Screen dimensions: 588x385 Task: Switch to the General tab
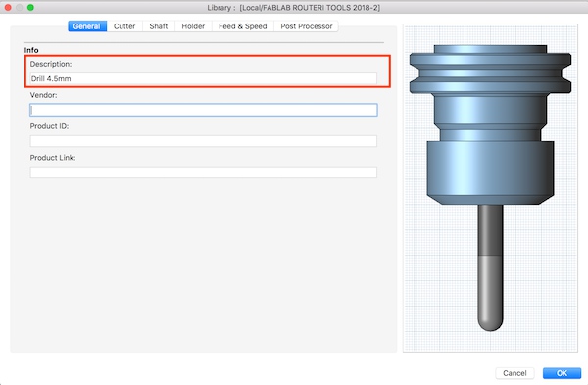coord(87,26)
